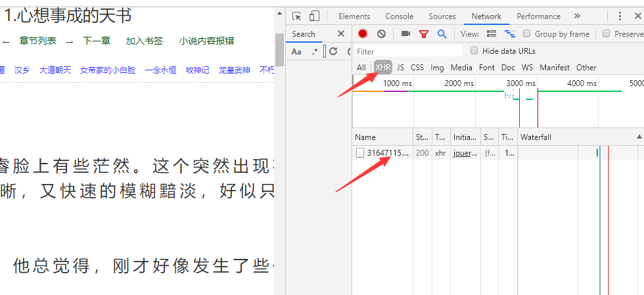Filter requests by Font type
This screenshot has height=295, width=644.
click(x=487, y=68)
